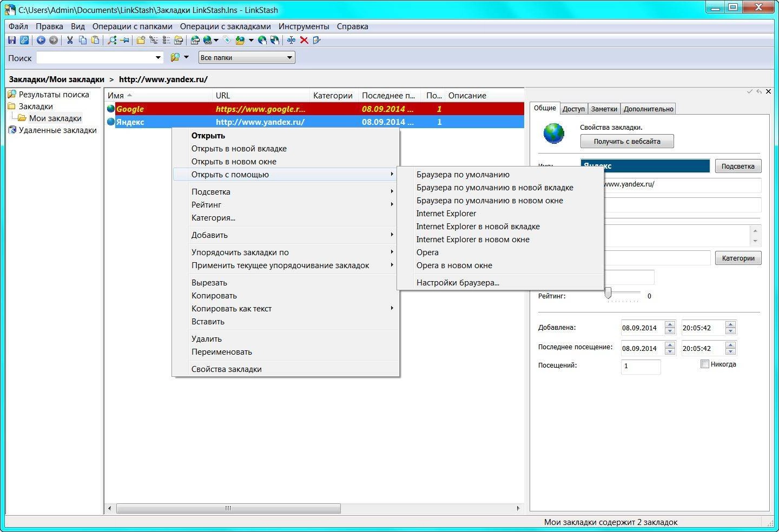Image resolution: width=779 pixels, height=532 pixels.
Task: Click the folder properties toolbar icon
Action: coord(179,40)
